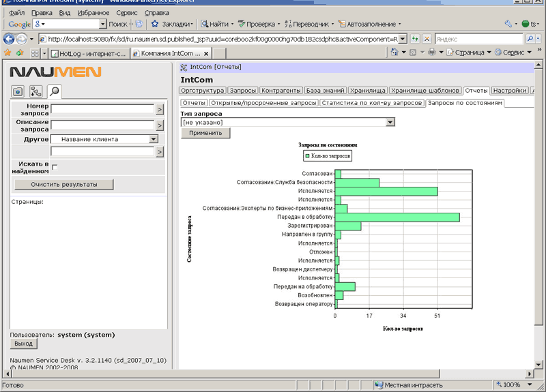Click the Очистить результаты button
The image size is (546, 392).
[x=64, y=184]
